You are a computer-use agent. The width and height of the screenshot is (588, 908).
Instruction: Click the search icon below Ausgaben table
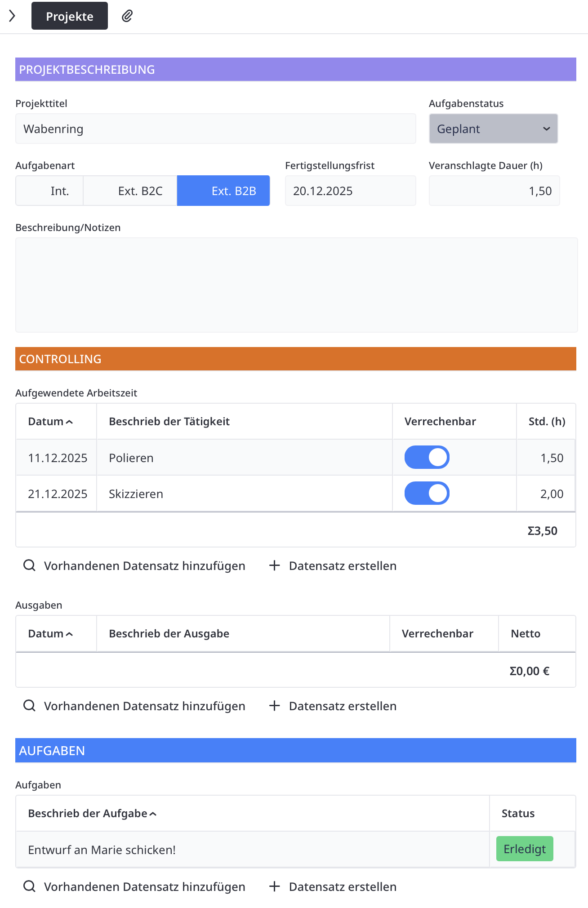[30, 706]
